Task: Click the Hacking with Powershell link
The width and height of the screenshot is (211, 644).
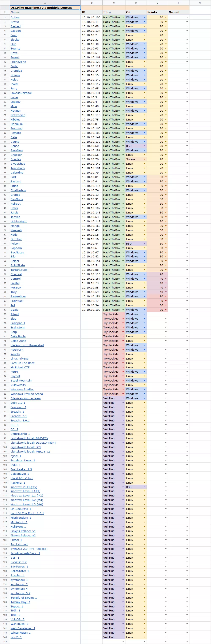Action: (x=27, y=345)
